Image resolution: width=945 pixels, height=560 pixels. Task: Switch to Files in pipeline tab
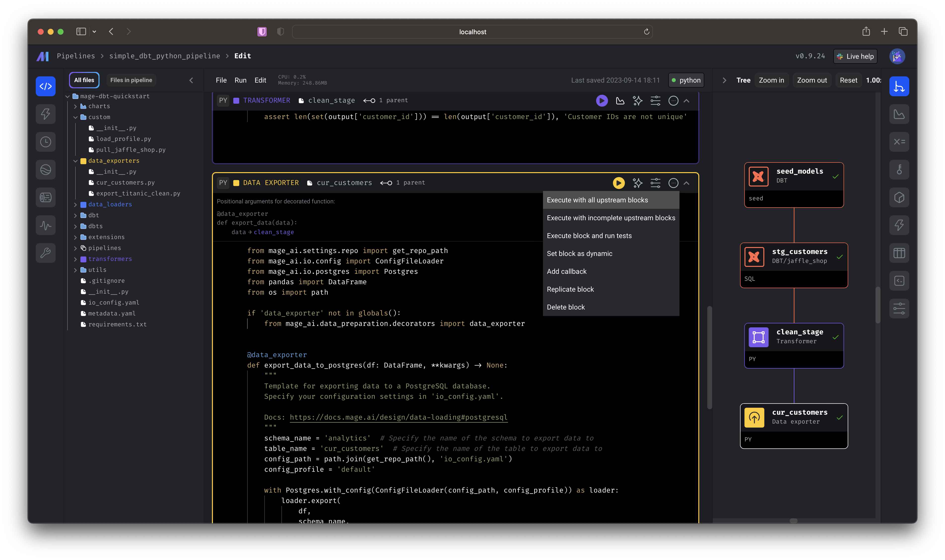pyautogui.click(x=131, y=80)
